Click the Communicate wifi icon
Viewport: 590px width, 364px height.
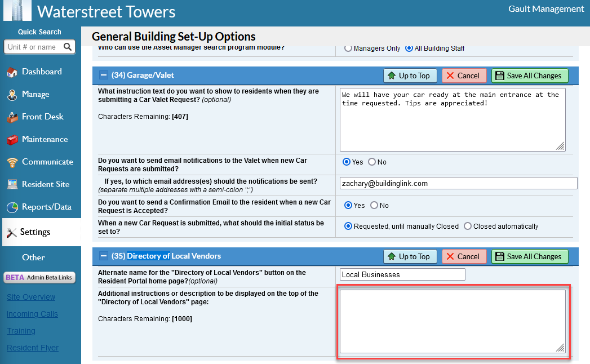pyautogui.click(x=12, y=162)
